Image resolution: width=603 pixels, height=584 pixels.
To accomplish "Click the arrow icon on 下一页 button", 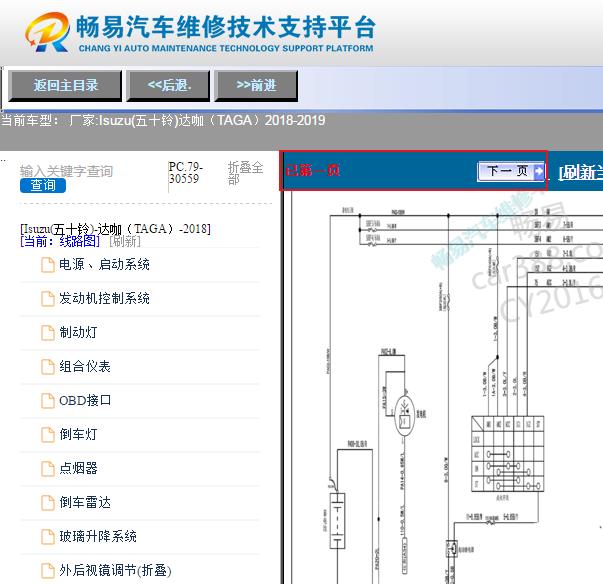I will click(539, 171).
